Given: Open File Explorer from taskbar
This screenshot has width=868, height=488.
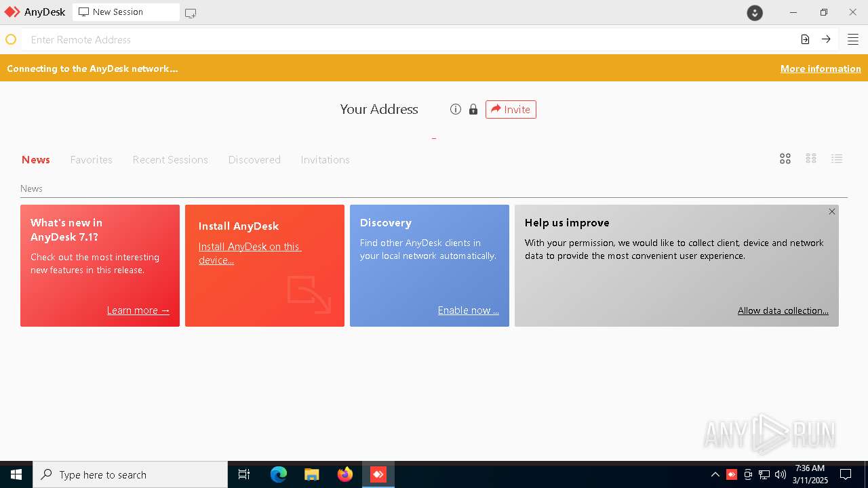Looking at the screenshot, I should (x=312, y=474).
